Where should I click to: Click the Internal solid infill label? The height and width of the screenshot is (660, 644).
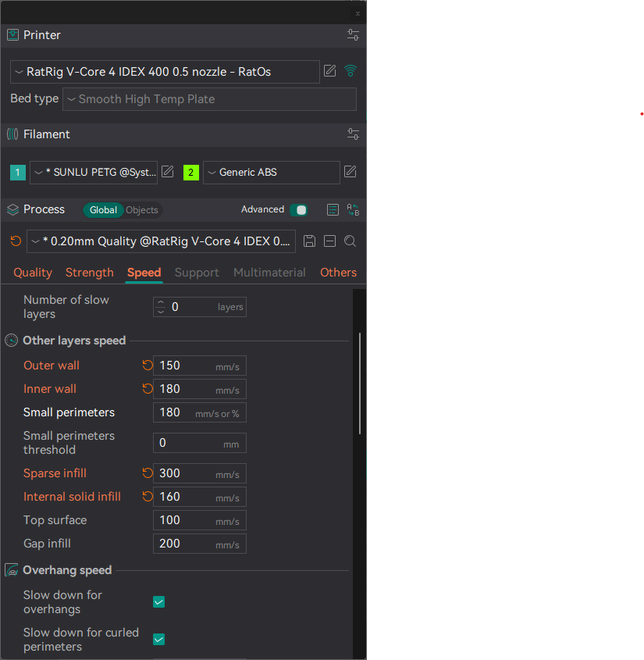click(72, 497)
